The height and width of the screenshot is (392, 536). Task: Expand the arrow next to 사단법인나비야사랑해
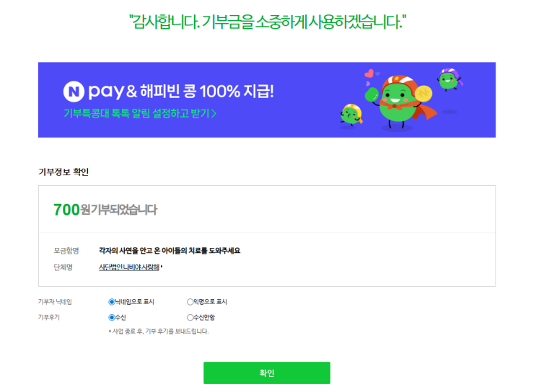coord(162,267)
